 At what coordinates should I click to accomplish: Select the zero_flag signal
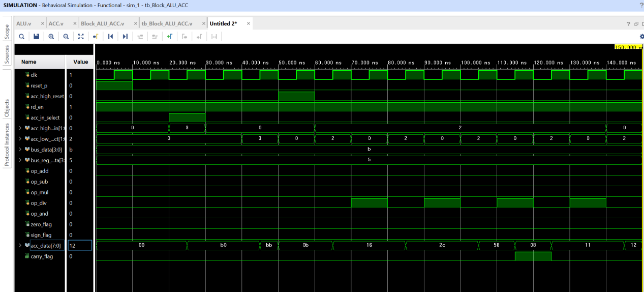40,224
